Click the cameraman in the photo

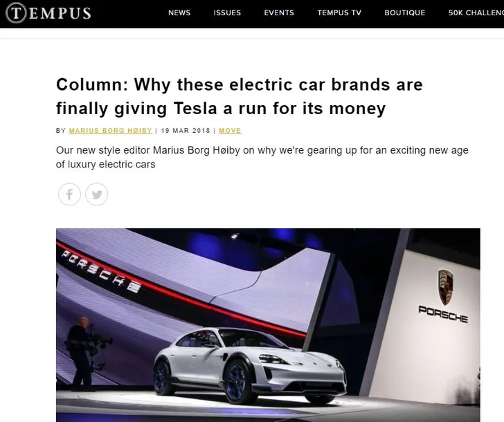pyautogui.click(x=82, y=351)
